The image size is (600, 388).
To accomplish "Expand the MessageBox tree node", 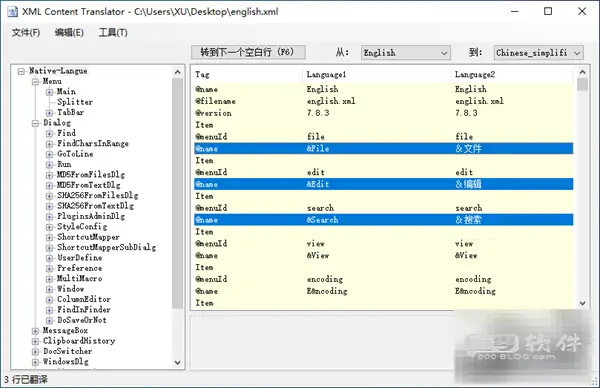I will tap(36, 331).
